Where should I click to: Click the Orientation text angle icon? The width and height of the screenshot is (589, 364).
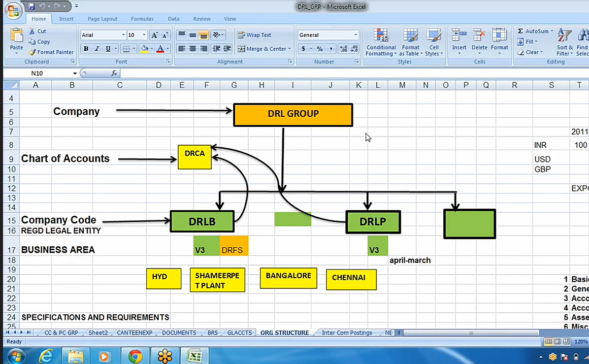(217, 35)
